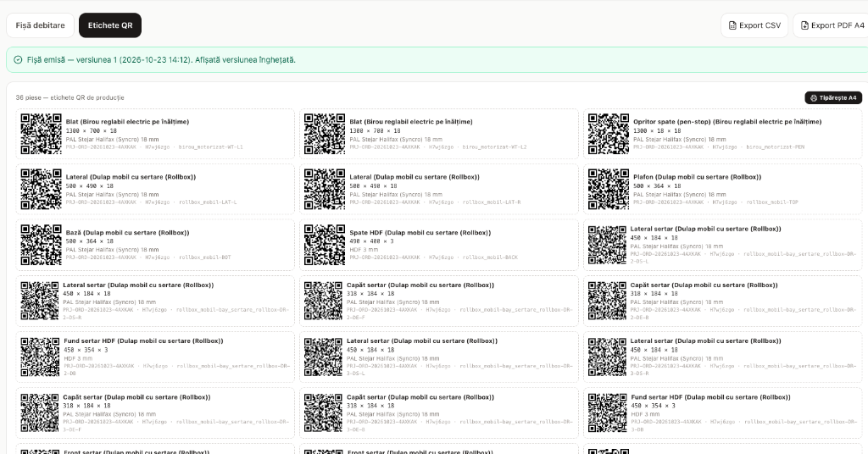Image resolution: width=868 pixels, height=454 pixels.
Task: Click the Lateral title in the rollbox_mobil-LAT-R card
Action: [x=414, y=177]
